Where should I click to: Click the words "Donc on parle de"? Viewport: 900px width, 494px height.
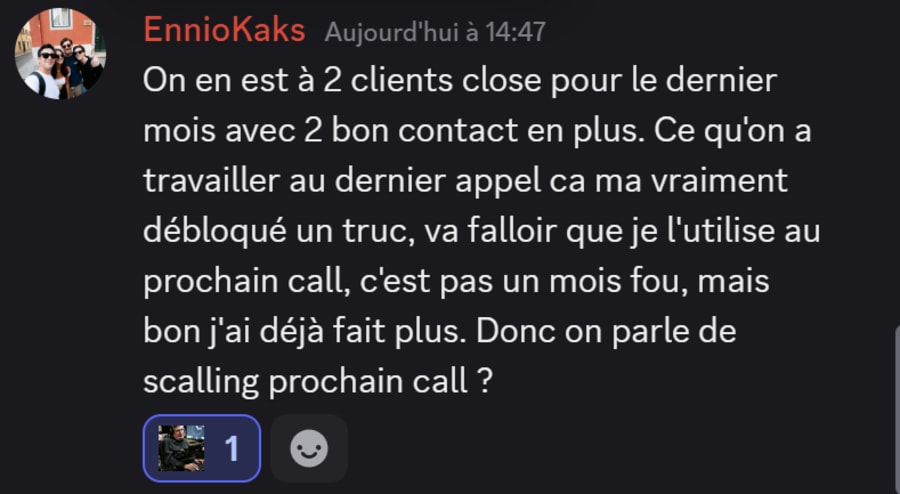click(606, 333)
